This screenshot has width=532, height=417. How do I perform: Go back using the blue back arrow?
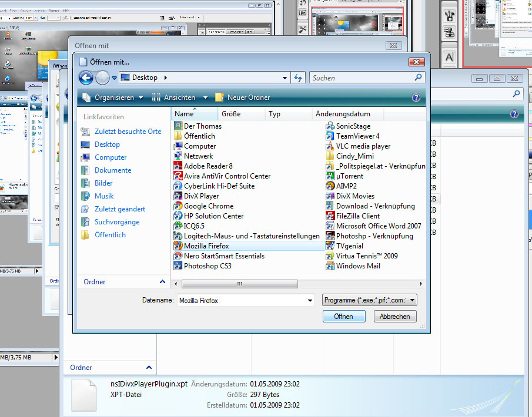(86, 78)
